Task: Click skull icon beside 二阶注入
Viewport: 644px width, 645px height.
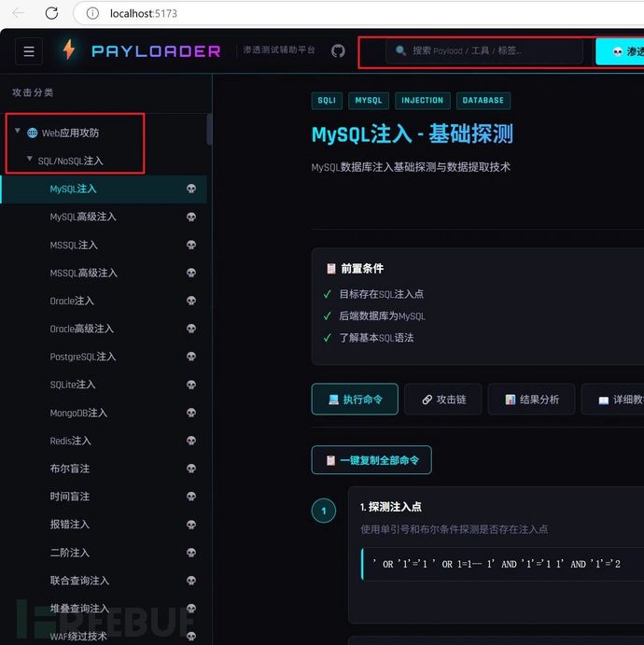Action: pos(191,553)
